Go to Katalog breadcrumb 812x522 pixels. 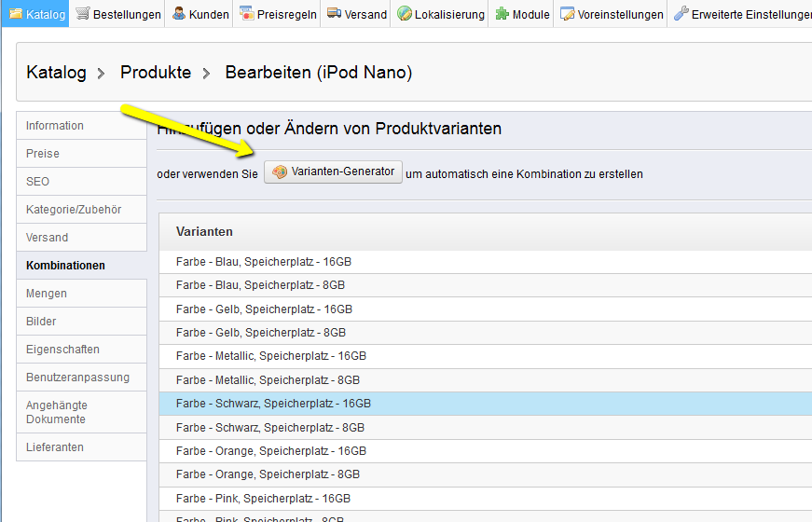[56, 73]
